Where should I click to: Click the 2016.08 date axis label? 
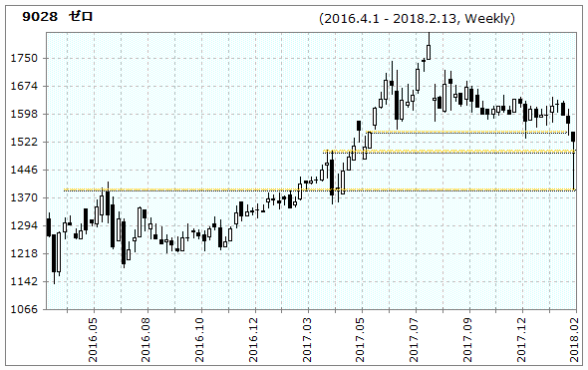pos(146,340)
